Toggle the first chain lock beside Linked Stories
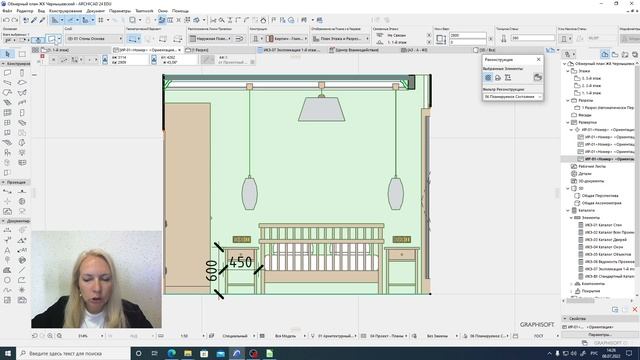 (x=429, y=36)
